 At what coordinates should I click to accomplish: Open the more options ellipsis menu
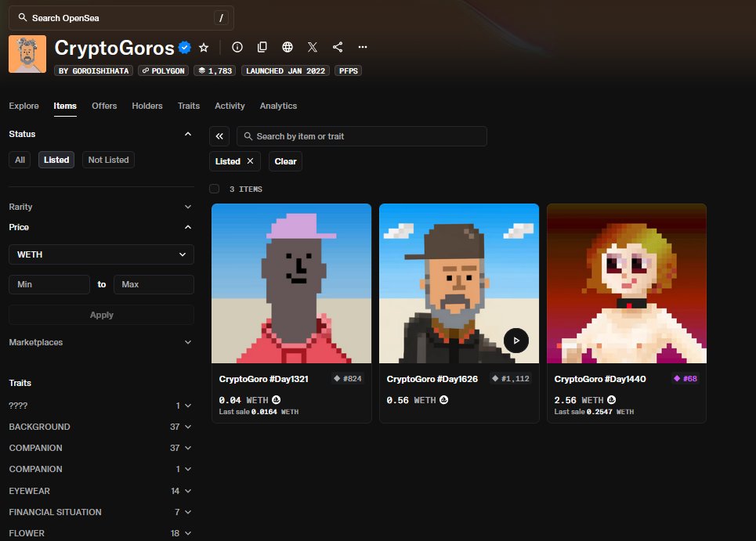point(363,47)
